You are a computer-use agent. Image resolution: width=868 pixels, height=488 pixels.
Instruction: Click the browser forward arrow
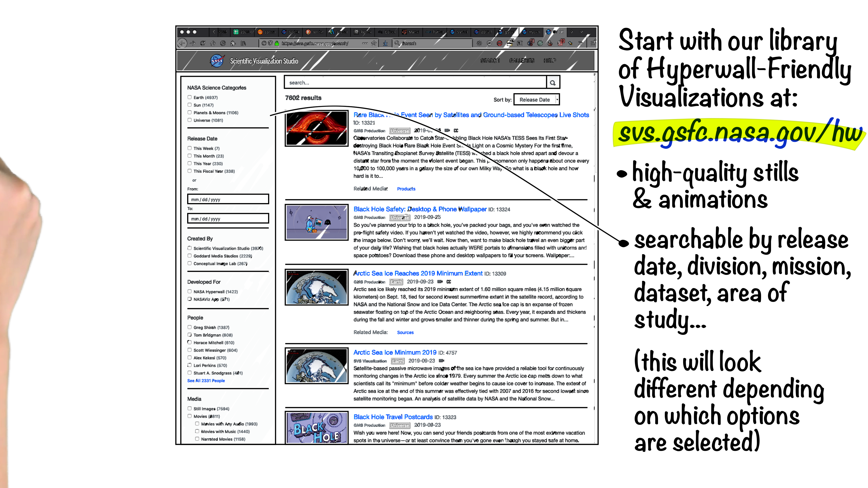click(x=192, y=43)
